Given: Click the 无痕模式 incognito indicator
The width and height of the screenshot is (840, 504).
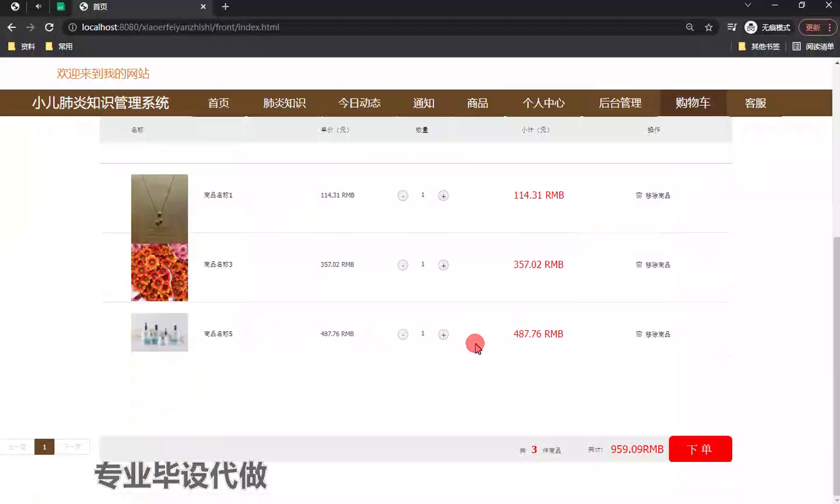Looking at the screenshot, I should point(768,27).
